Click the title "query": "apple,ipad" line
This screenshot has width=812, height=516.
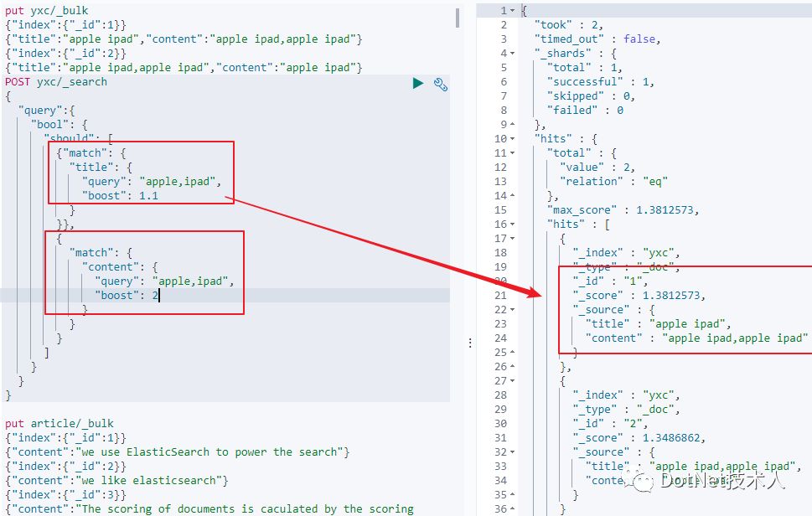152,182
